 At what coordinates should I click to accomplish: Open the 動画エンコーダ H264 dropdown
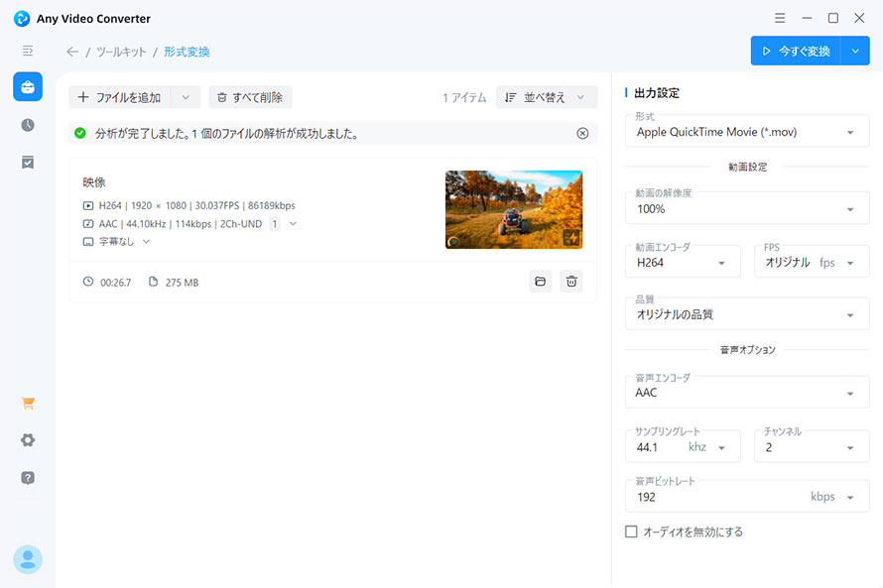[683, 262]
